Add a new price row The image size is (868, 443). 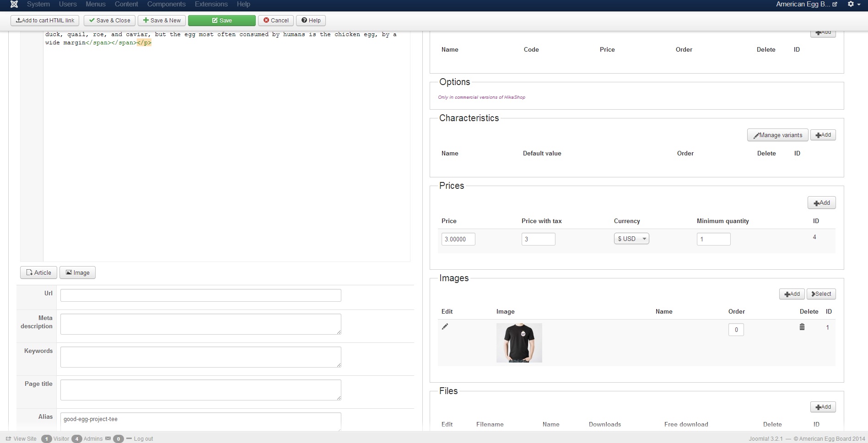[822, 203]
